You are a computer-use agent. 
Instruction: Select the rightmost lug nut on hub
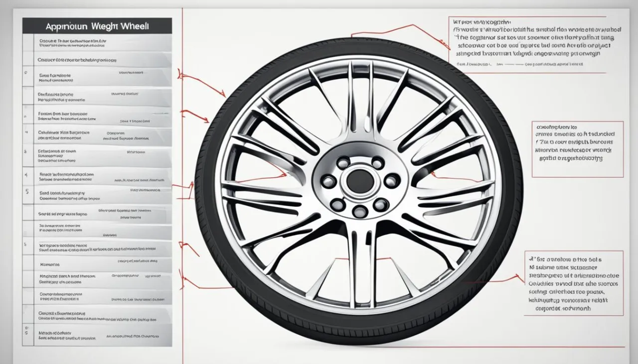[392, 181]
